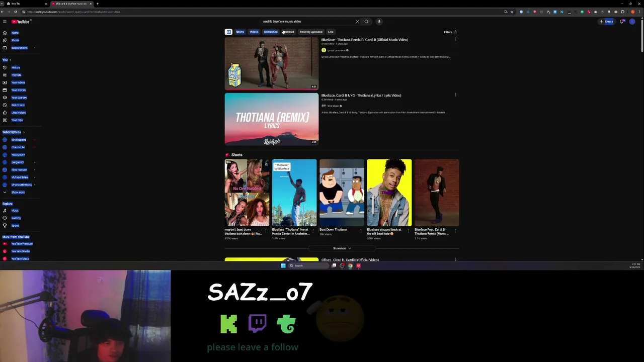The image size is (644, 362).
Task: Open IShowSpeed subscription channel
Action: pyautogui.click(x=19, y=140)
